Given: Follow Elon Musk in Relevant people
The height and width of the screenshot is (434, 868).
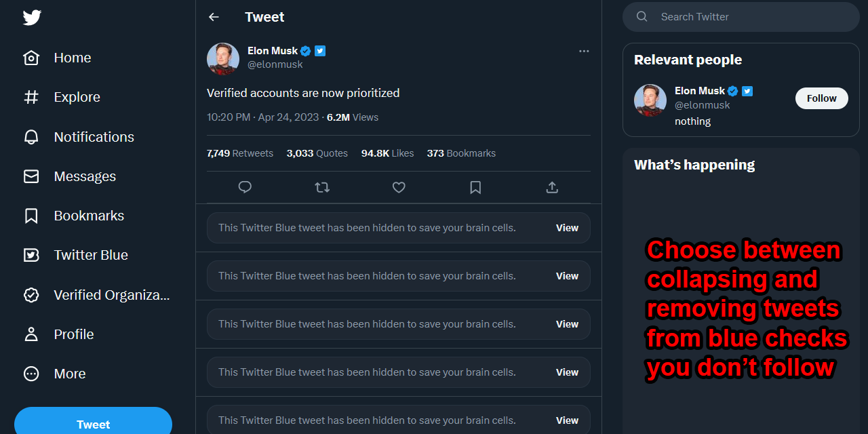Looking at the screenshot, I should 821,98.
